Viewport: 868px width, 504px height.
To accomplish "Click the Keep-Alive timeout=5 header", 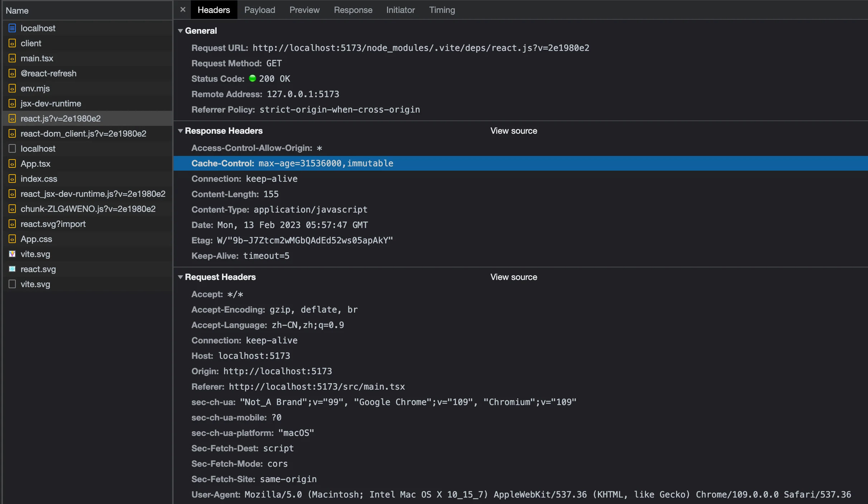I will pyautogui.click(x=240, y=256).
